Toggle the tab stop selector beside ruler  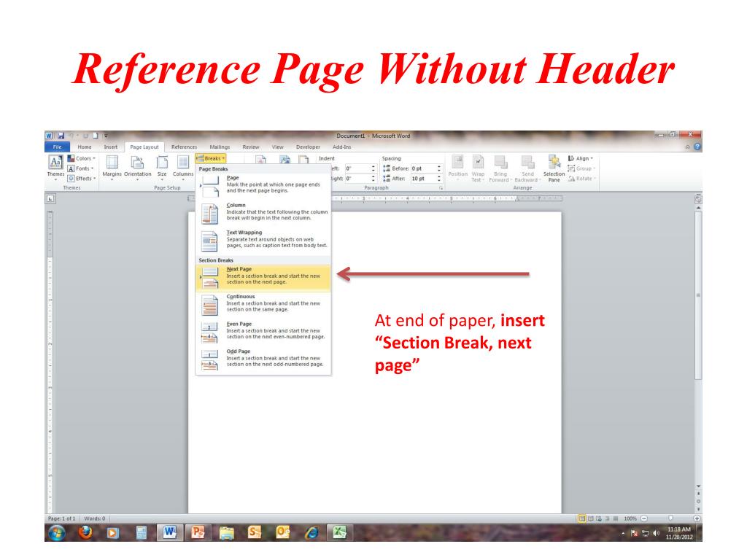(x=51, y=198)
